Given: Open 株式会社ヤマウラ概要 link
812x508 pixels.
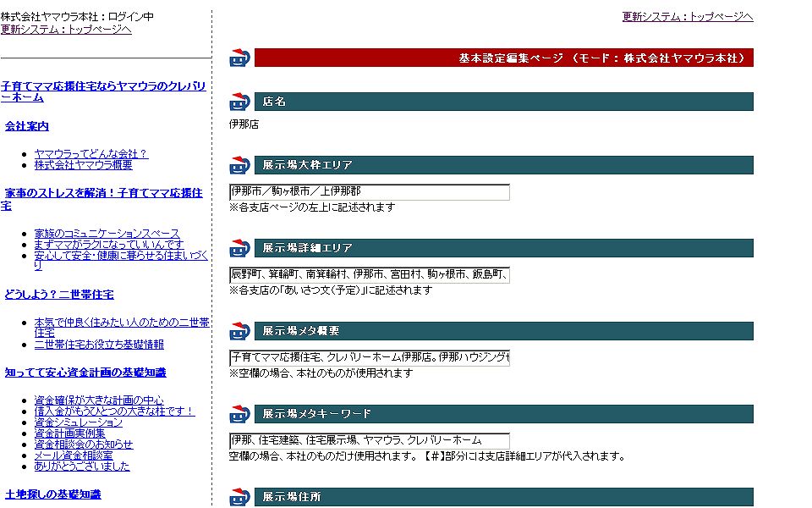Looking at the screenshot, I should point(84,165).
